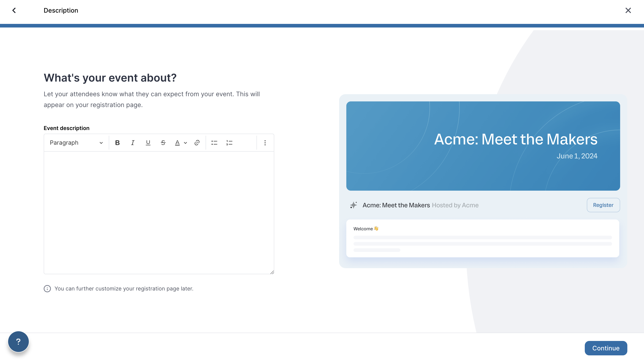Click the blue progress bar under header
The height and width of the screenshot is (361, 644).
coord(322,26)
